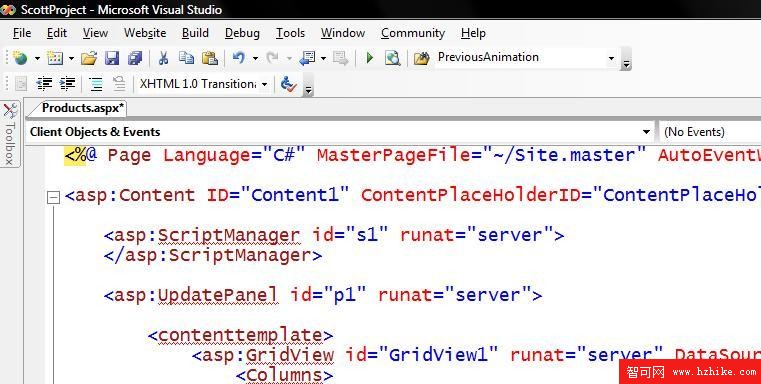The height and width of the screenshot is (384, 761).
Task: Click the Copy icon
Action: (186, 58)
